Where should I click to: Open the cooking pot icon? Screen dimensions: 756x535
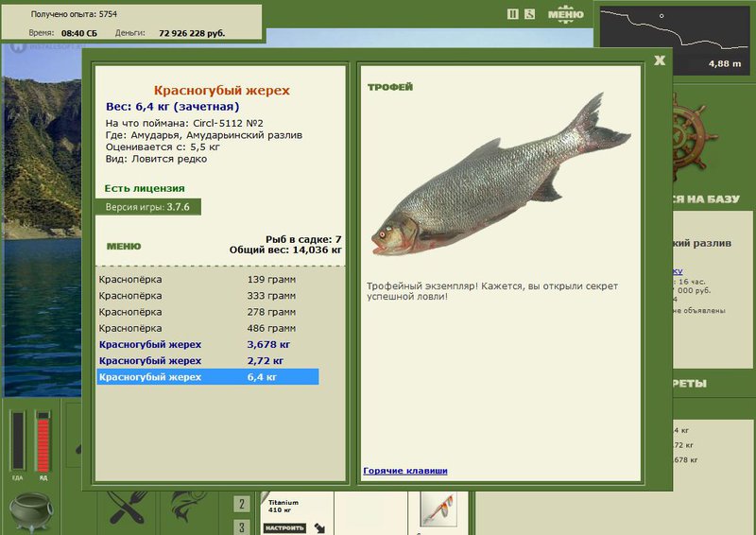point(31,511)
